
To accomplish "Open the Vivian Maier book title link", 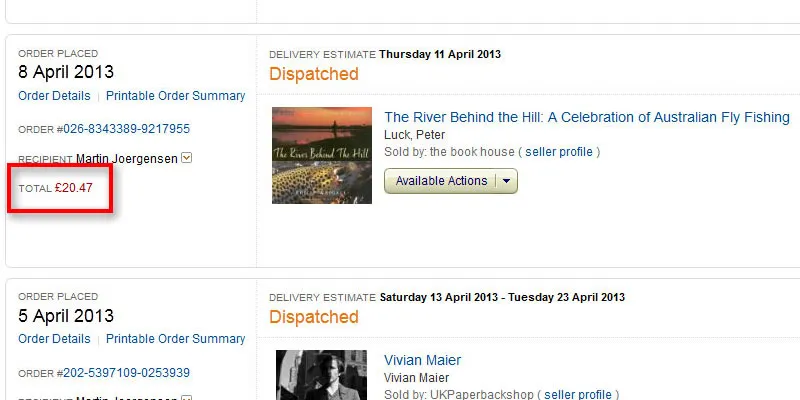I will point(422,360).
